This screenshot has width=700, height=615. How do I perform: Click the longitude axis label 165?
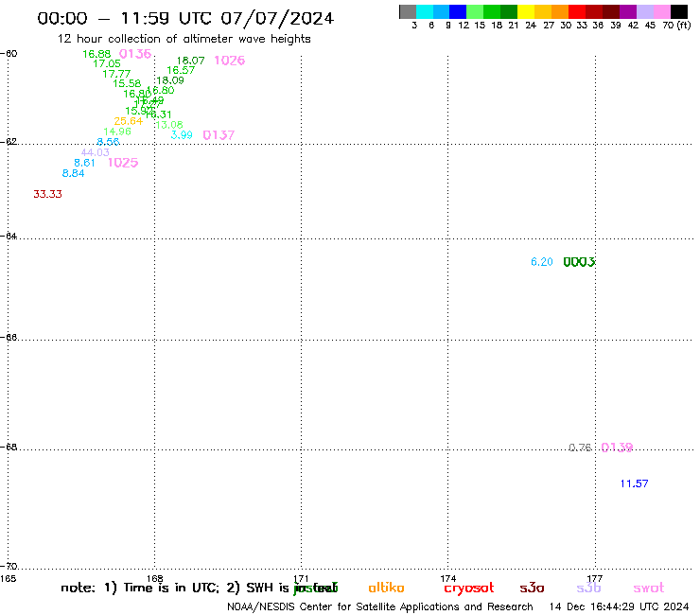tap(8, 579)
